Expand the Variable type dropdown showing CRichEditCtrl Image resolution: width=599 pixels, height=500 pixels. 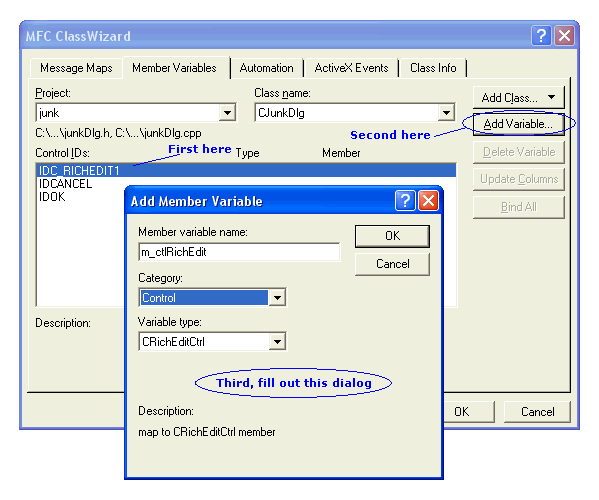click(277, 341)
